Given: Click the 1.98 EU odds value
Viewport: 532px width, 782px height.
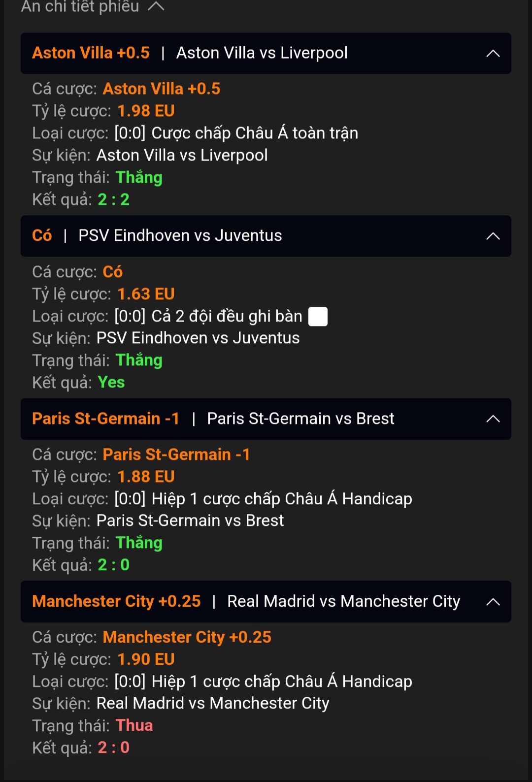Looking at the screenshot, I should click(x=146, y=111).
